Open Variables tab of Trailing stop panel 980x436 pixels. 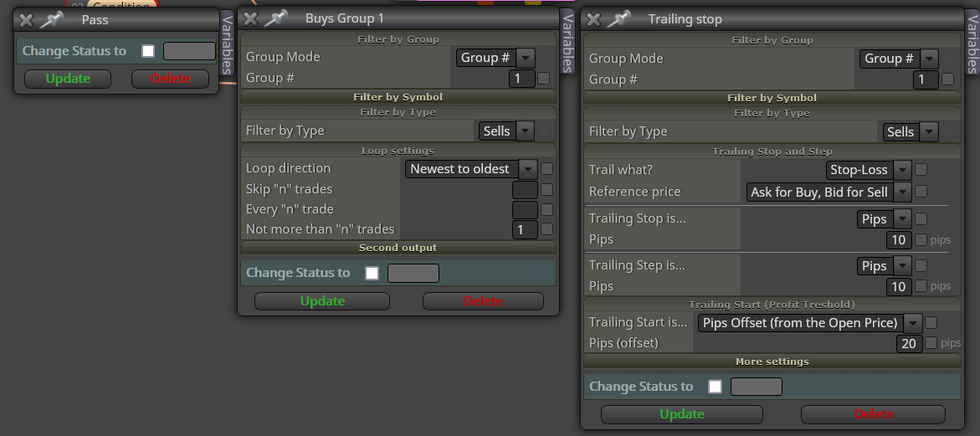pos(972,44)
